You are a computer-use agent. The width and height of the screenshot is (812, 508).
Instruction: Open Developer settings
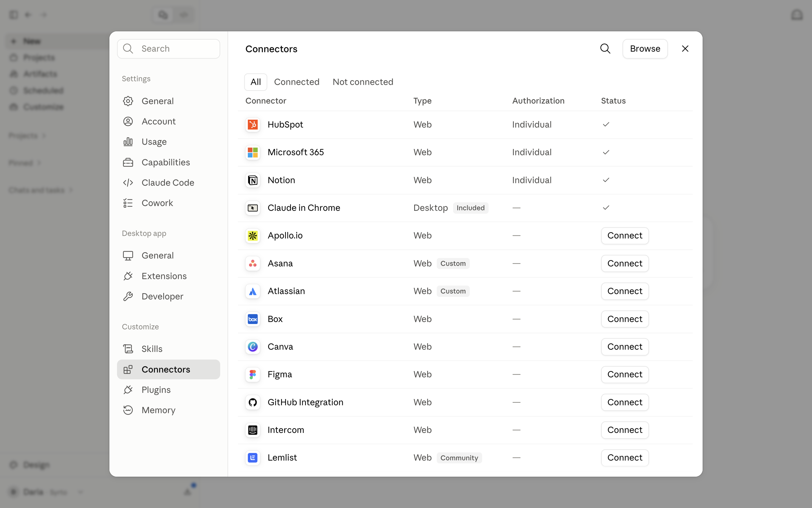168,296
